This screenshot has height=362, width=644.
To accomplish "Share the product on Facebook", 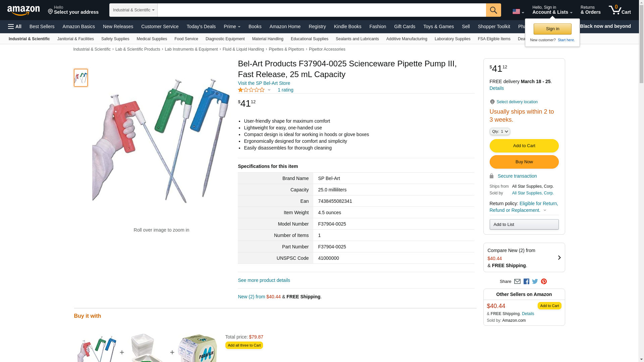I will click(526, 282).
